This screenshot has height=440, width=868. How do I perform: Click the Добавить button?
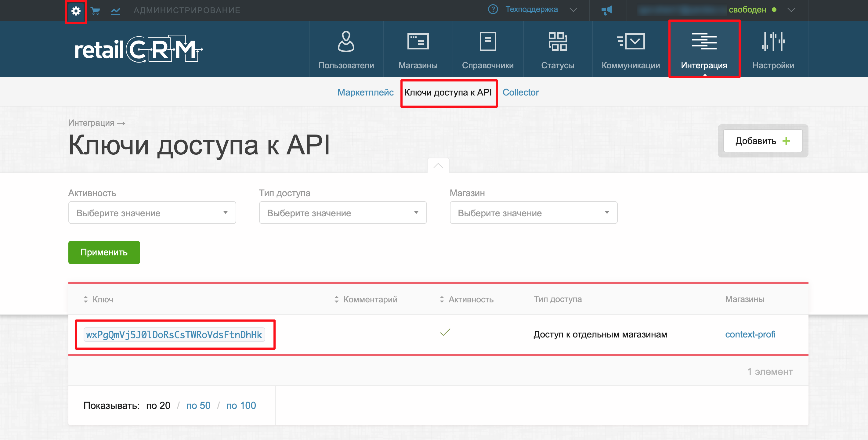click(x=762, y=141)
